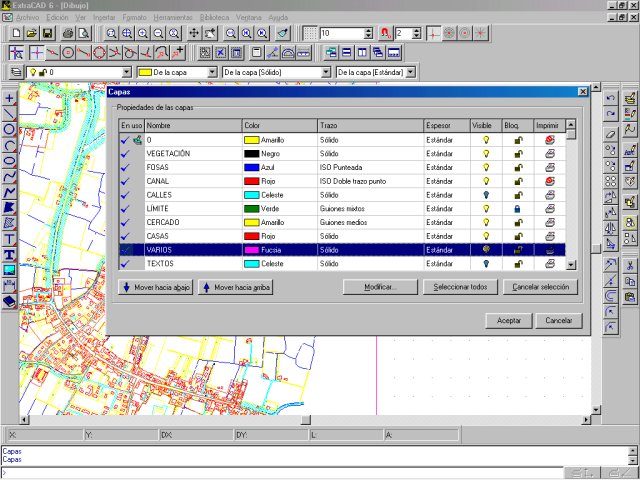
Task: Click the 'Cancelar selección' button
Action: [540, 287]
